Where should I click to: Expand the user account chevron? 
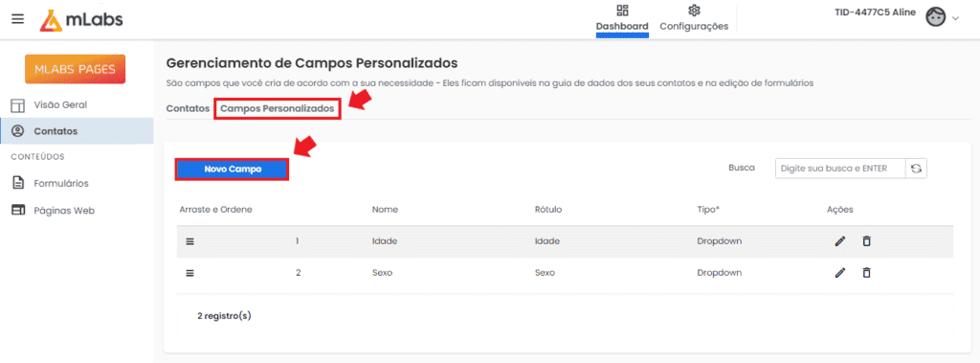(x=956, y=19)
